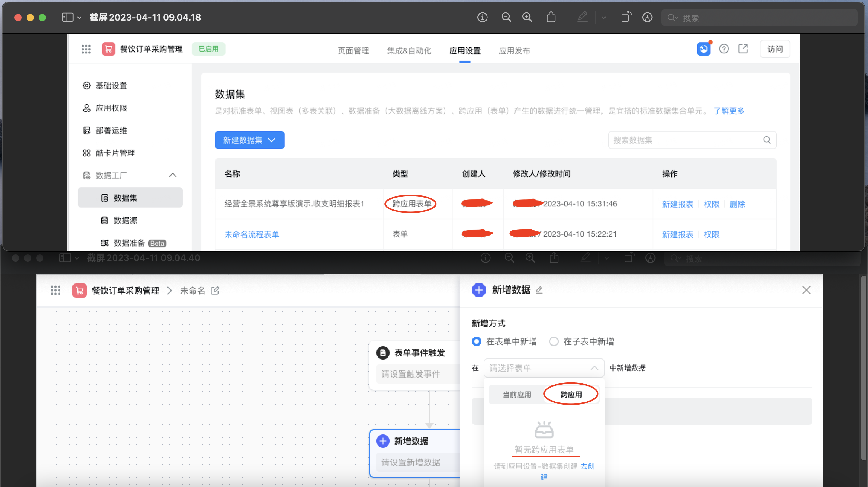Select 数据集 under 数据工厂
868x487 pixels.
coord(130,198)
